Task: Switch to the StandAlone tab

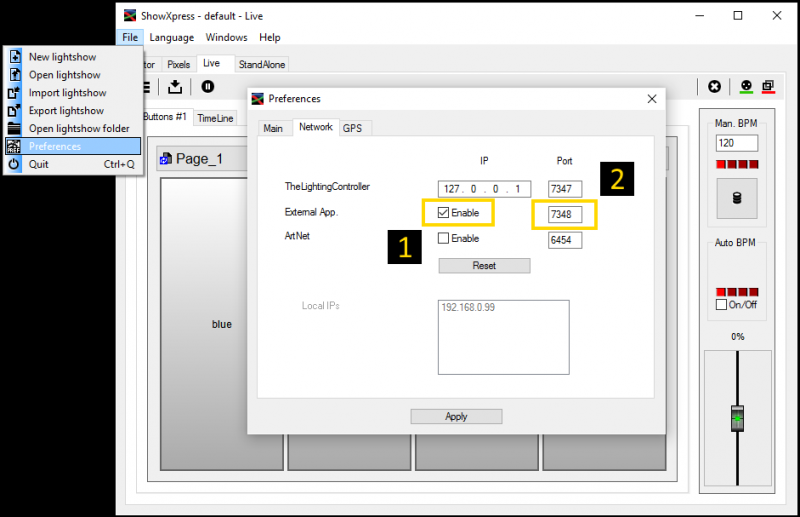Action: pyautogui.click(x=262, y=64)
